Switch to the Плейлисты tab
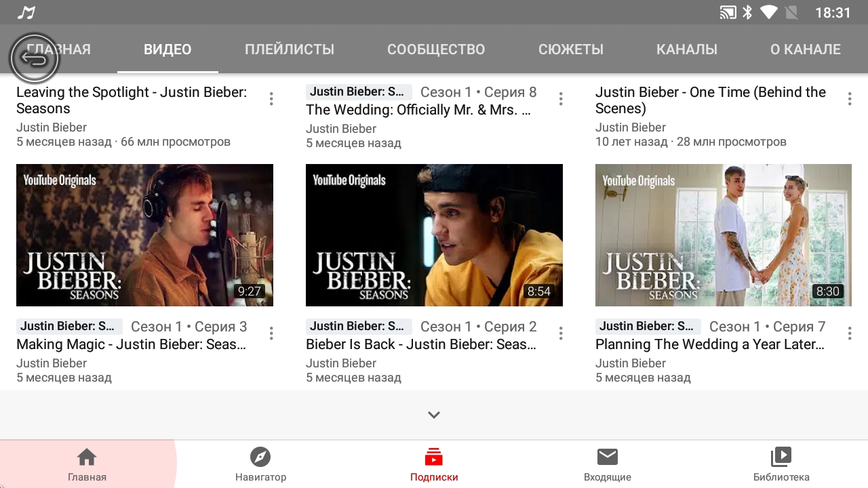This screenshot has width=868, height=488. [x=290, y=49]
